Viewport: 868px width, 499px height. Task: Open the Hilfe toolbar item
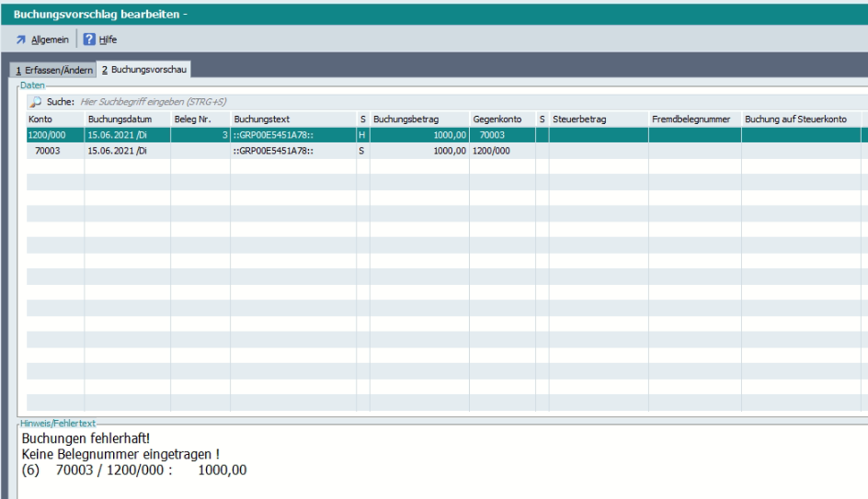coord(107,40)
